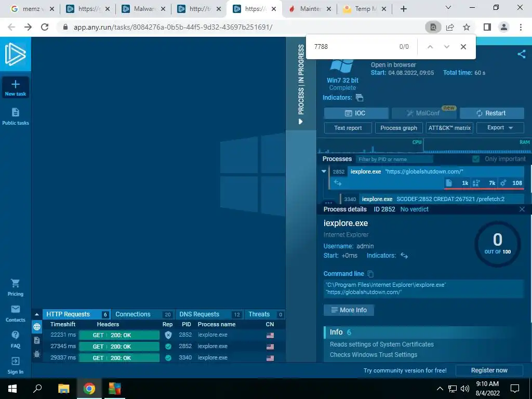Click the share icon in task panel
This screenshot has width=532, height=399.
(522, 54)
